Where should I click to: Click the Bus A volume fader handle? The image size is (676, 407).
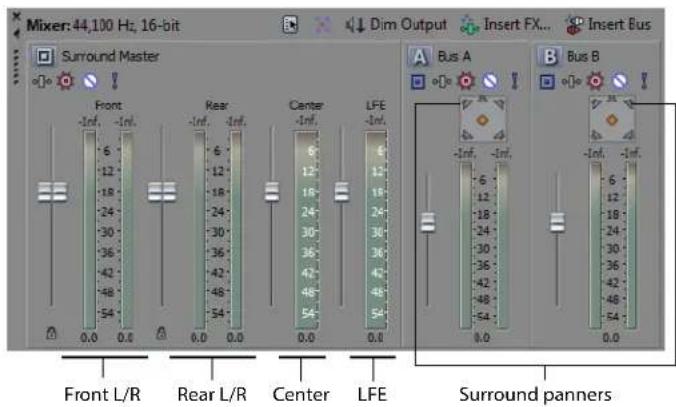point(428,222)
